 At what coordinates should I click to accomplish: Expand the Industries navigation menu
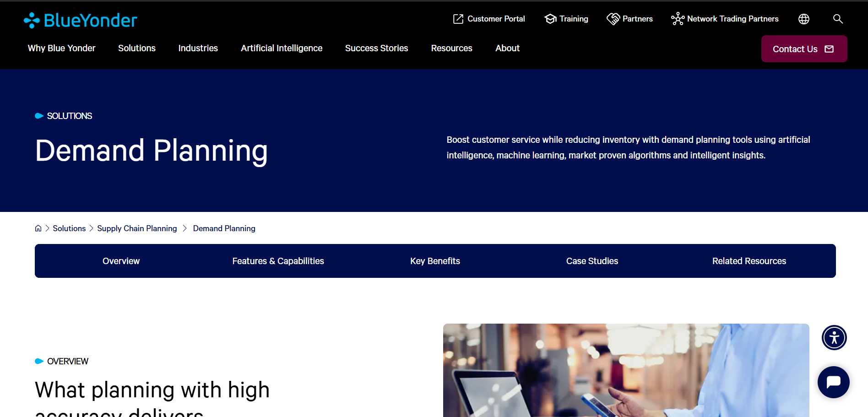click(x=198, y=48)
